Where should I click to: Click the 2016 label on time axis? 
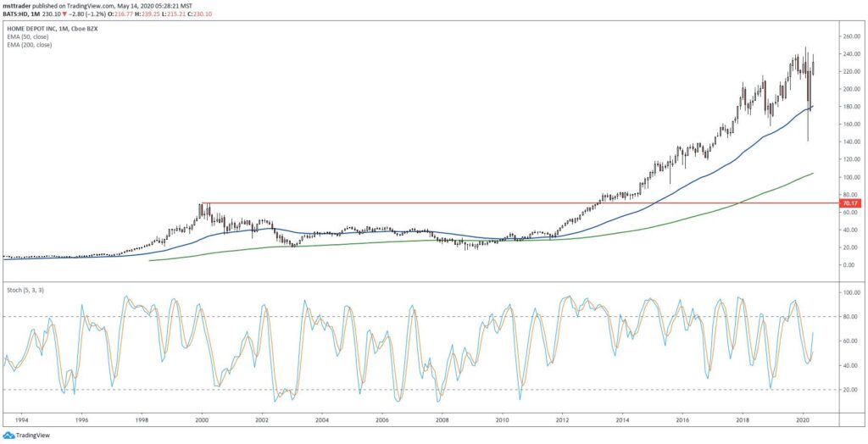click(682, 421)
